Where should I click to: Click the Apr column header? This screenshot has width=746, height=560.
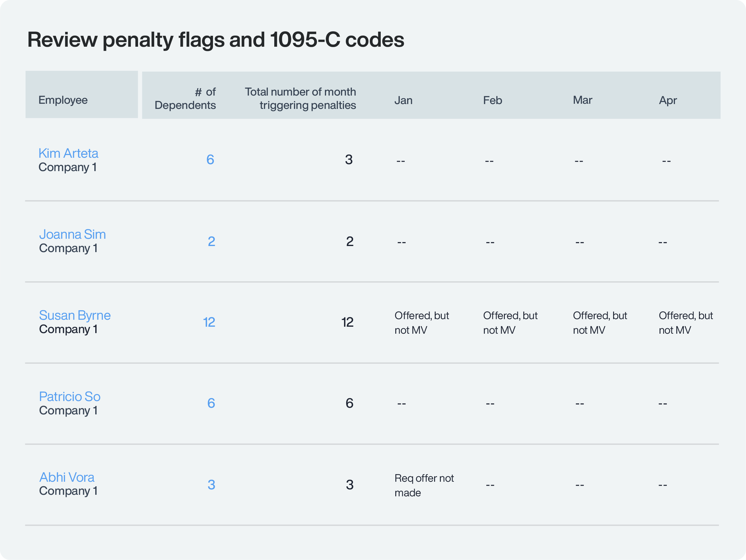click(x=667, y=100)
